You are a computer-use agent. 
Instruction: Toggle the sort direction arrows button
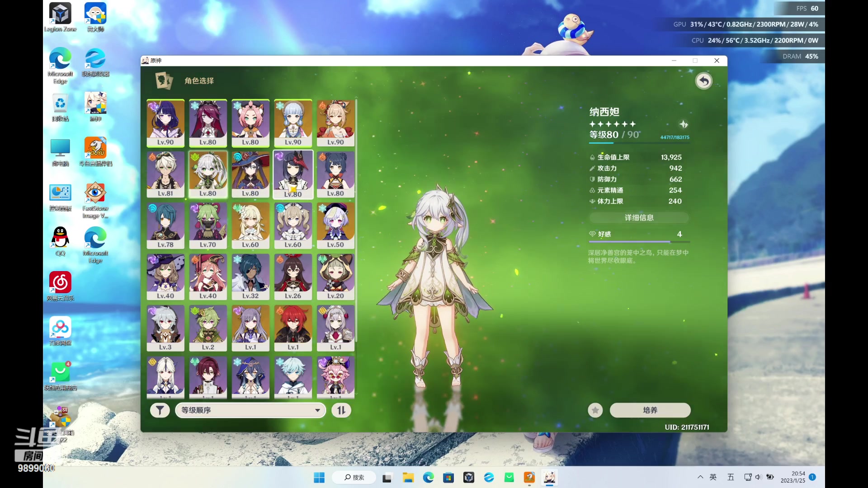341,410
